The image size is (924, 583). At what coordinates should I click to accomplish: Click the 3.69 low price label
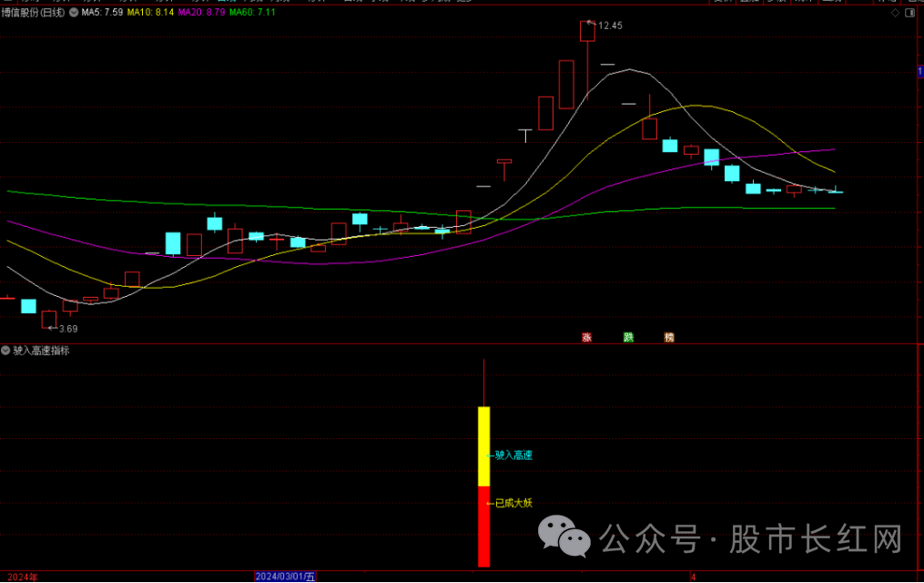(x=68, y=329)
